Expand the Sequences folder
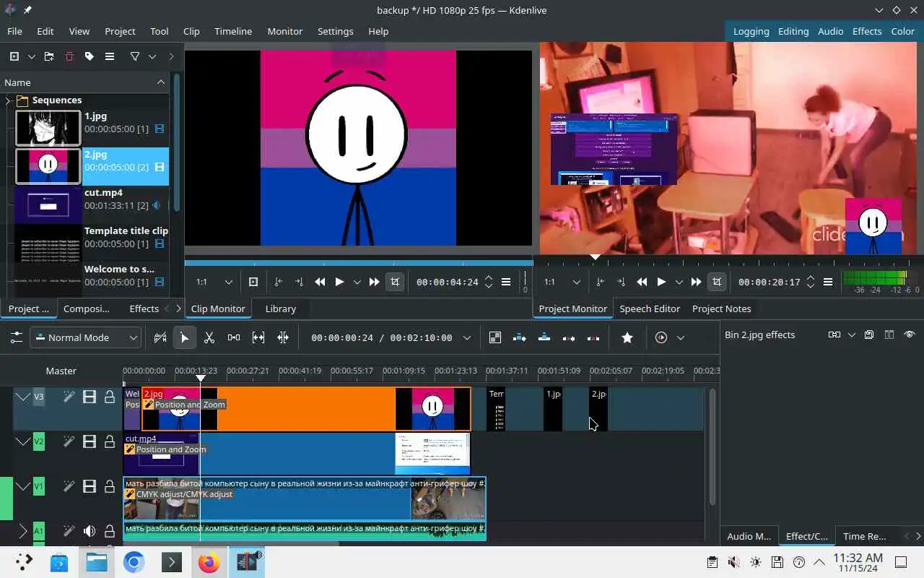The width and height of the screenshot is (924, 578). click(x=8, y=100)
